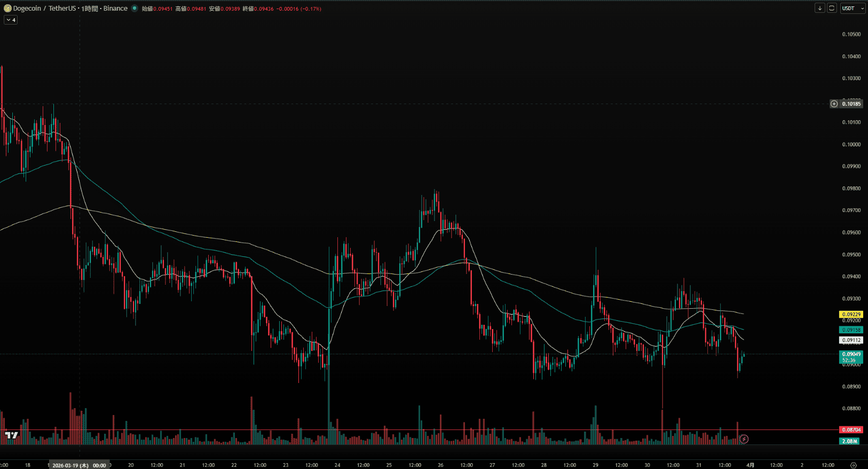Click the TradingView logo watermark

click(11, 435)
